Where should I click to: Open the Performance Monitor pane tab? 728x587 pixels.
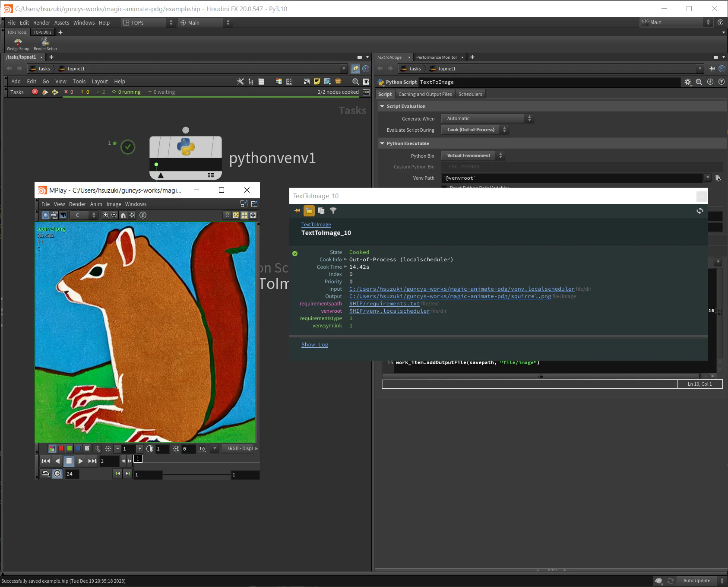tap(437, 57)
